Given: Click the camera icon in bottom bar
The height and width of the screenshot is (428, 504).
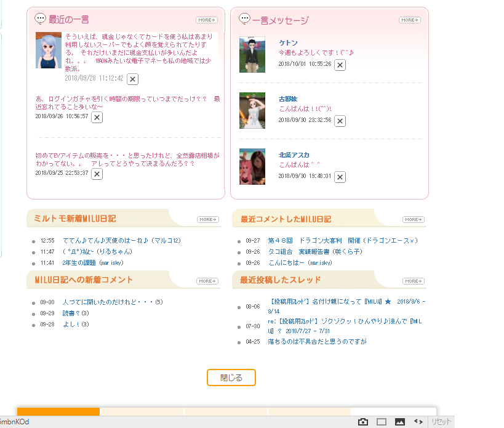Looking at the screenshot, I should [x=363, y=422].
